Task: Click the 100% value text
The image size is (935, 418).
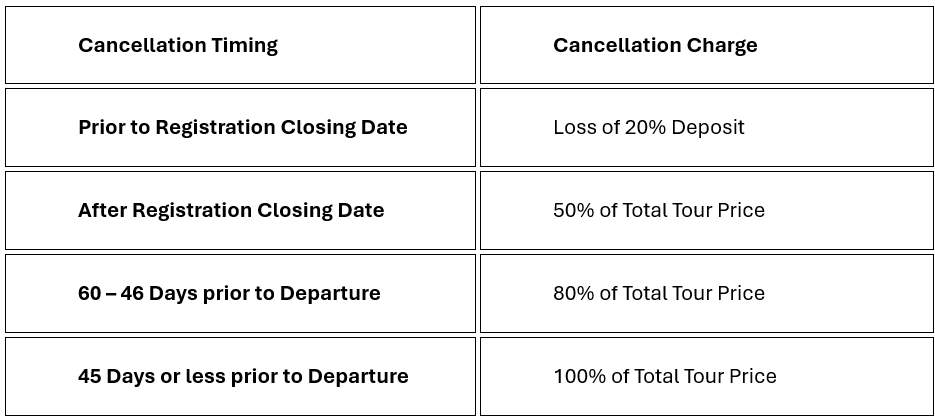Action: pos(577,376)
